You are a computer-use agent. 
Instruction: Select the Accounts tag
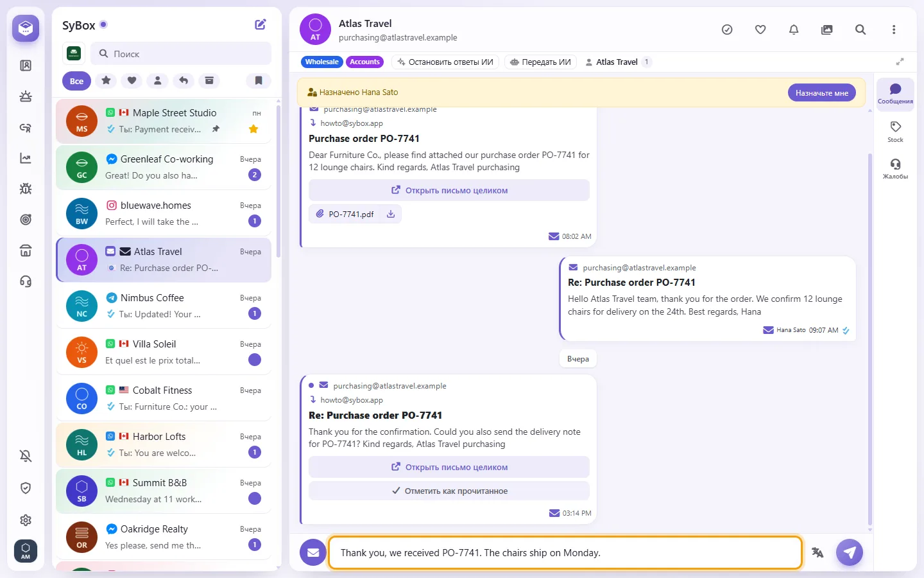pos(364,62)
